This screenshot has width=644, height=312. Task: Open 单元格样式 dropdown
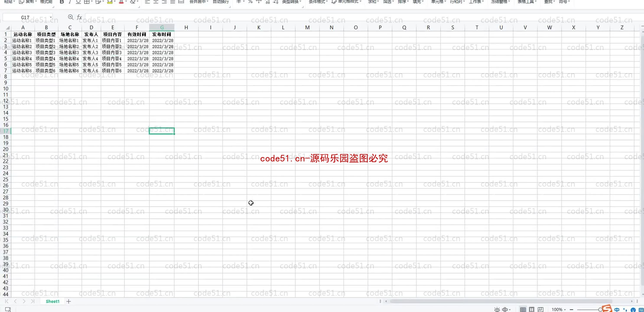(x=346, y=2)
